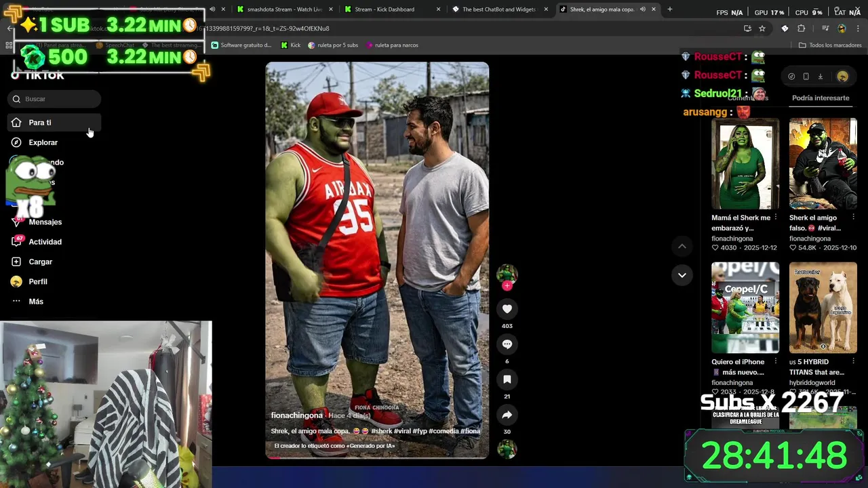Screen dimensions: 868x488
Task: Mute the Shrek TikTok tab audio icon
Action: point(642,9)
